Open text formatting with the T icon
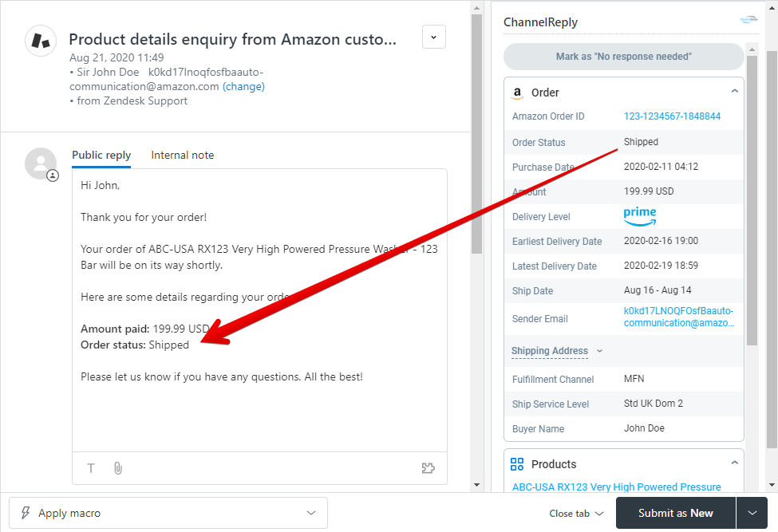 tap(91, 468)
